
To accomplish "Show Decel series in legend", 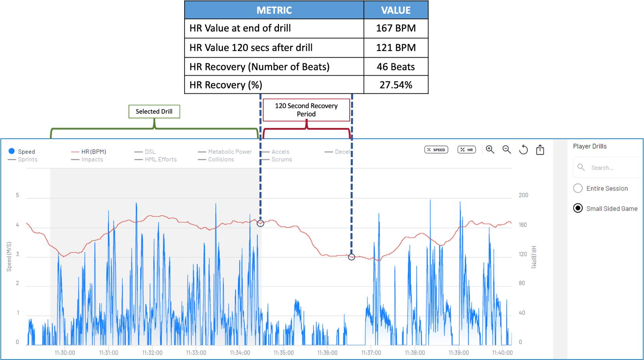I will coord(337,151).
